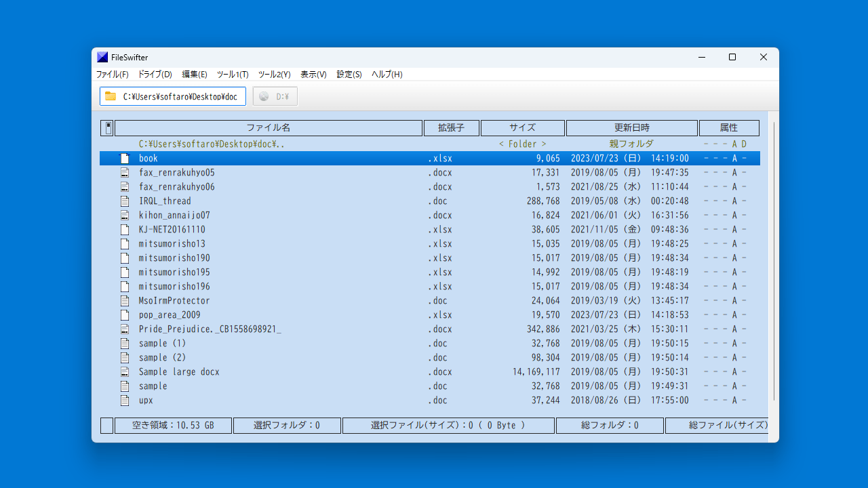Click the file icon for mitsumorisho196
This screenshot has width=868, height=488.
[x=124, y=286]
